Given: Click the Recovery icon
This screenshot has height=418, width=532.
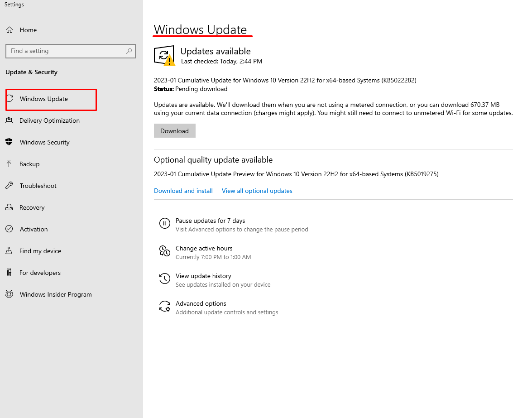Looking at the screenshot, I should (x=9, y=207).
